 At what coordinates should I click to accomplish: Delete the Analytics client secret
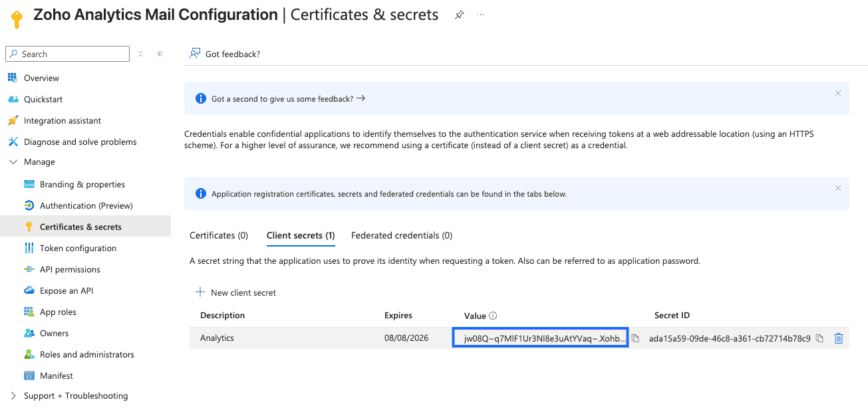[839, 338]
